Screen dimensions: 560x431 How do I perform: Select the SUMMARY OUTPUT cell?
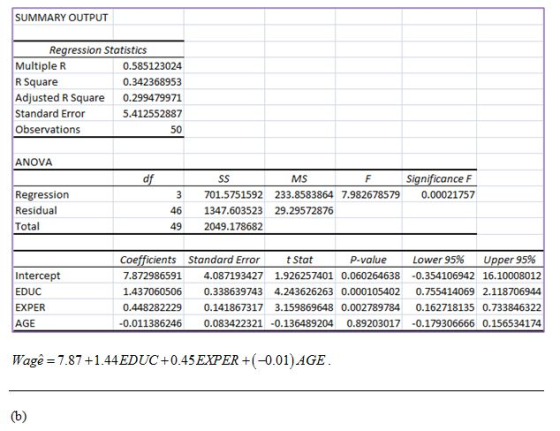61,17
